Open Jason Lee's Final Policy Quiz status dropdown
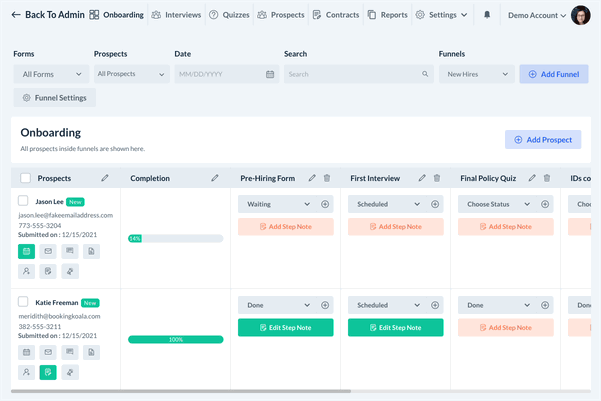Screen dimensions: 601x401 click(499, 204)
